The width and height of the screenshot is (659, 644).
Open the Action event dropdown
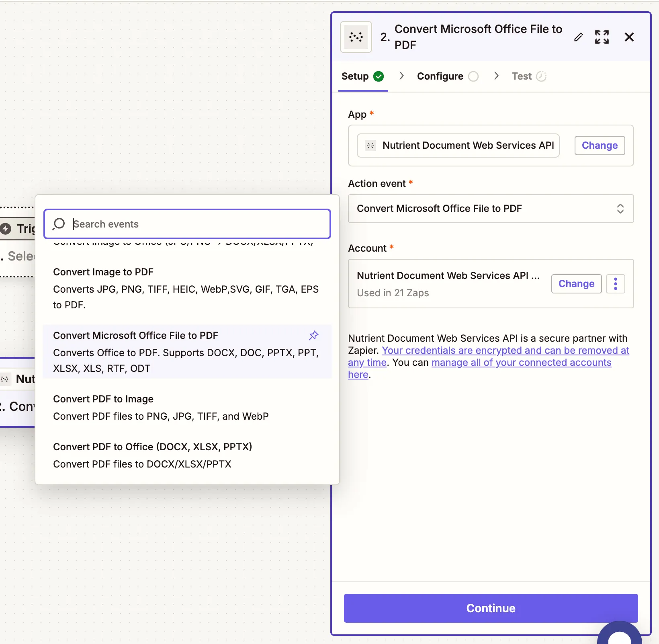[x=490, y=209]
